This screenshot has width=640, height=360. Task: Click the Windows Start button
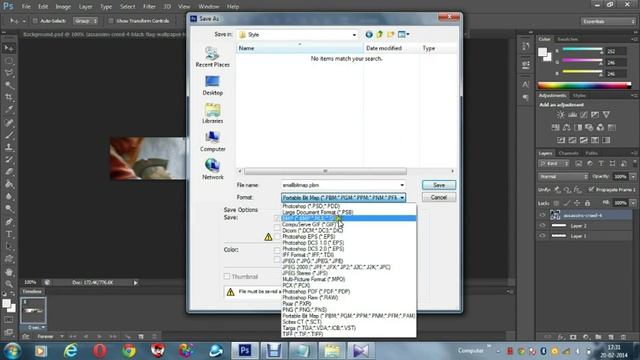[x=12, y=351]
